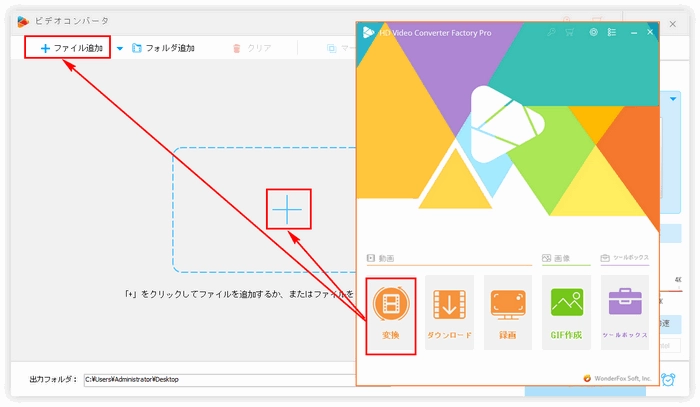The width and height of the screenshot is (700, 407).
Task: Close the ビデオコンバータ window
Action: point(672,24)
